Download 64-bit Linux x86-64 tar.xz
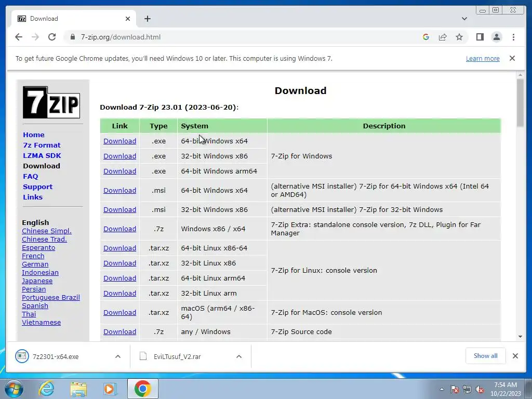532x399 pixels. [x=120, y=248]
